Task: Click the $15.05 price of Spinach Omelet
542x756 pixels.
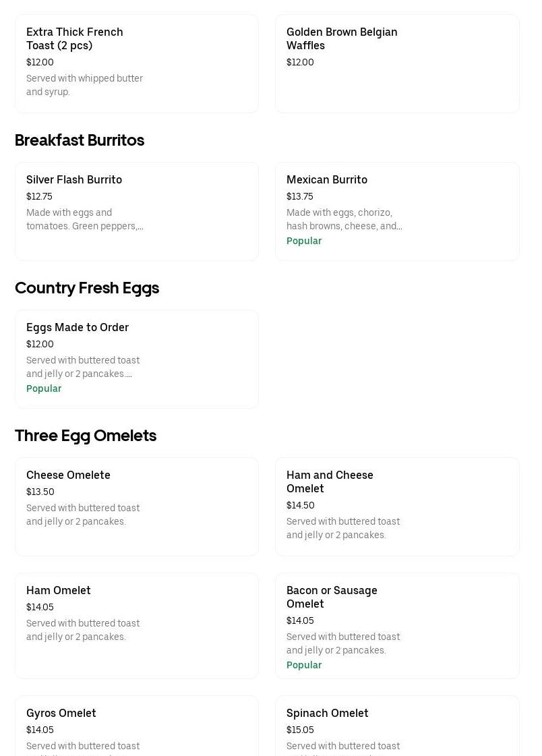Action: pos(300,730)
